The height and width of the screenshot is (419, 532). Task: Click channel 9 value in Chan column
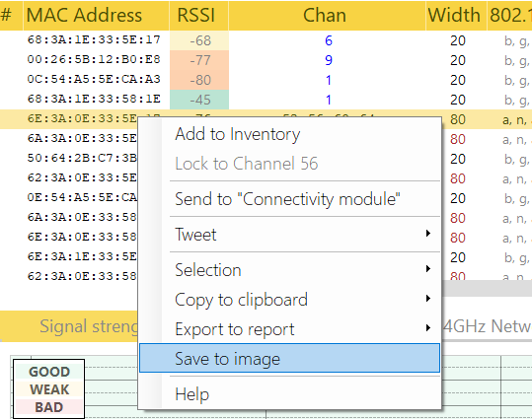(x=329, y=60)
